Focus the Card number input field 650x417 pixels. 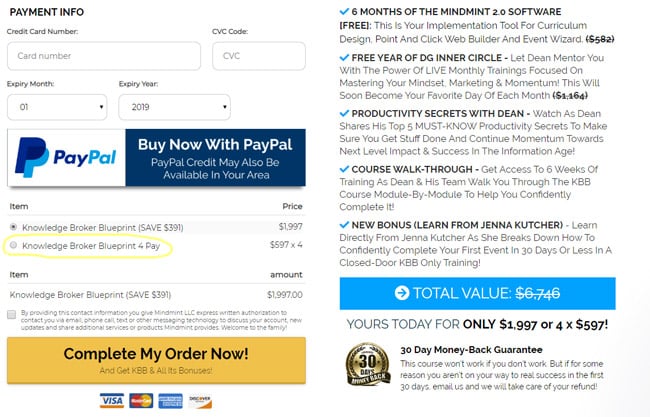click(104, 56)
